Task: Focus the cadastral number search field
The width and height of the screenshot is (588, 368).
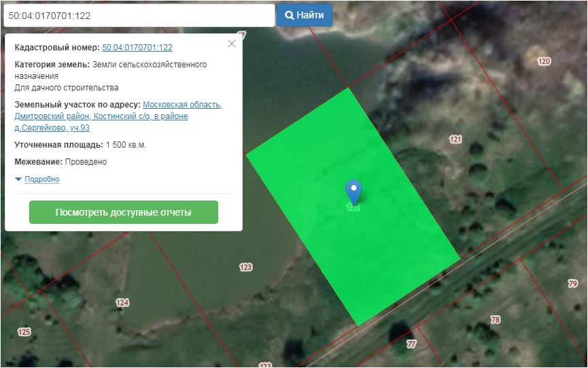Action: [137, 15]
